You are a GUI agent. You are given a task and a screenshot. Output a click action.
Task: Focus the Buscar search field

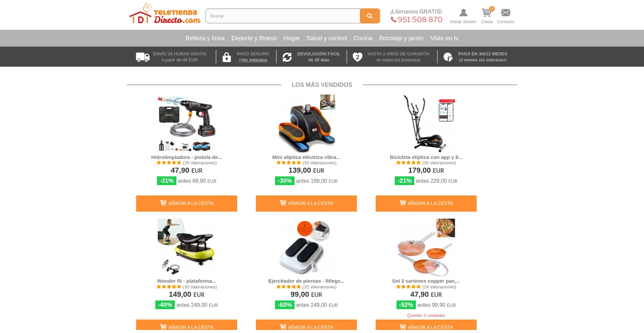pos(283,16)
